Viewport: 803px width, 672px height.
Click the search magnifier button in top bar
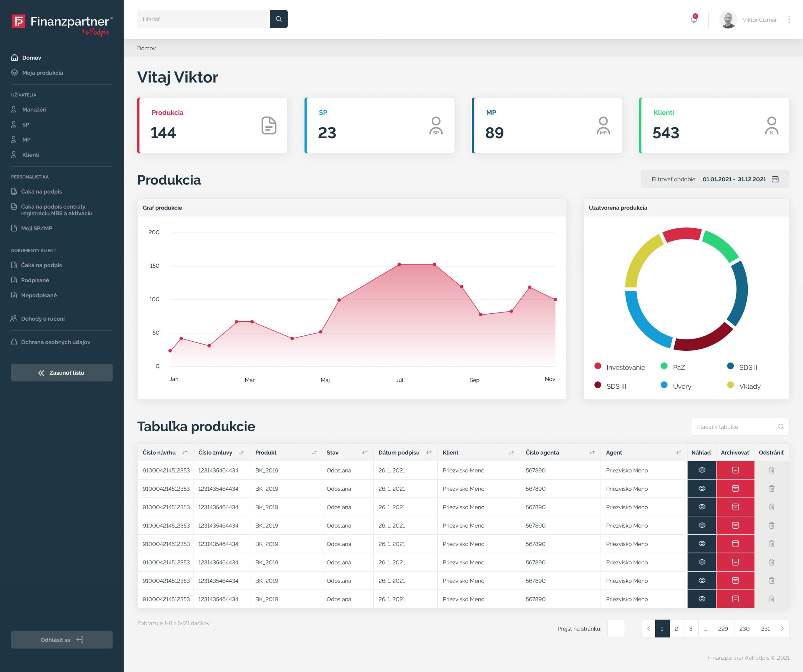pos(278,19)
